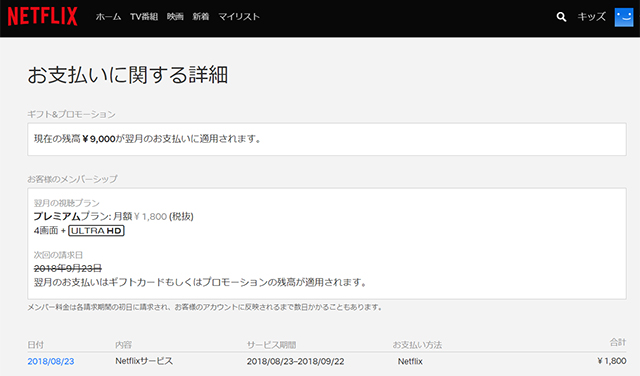Click the ULTRA HD badge

[96, 231]
